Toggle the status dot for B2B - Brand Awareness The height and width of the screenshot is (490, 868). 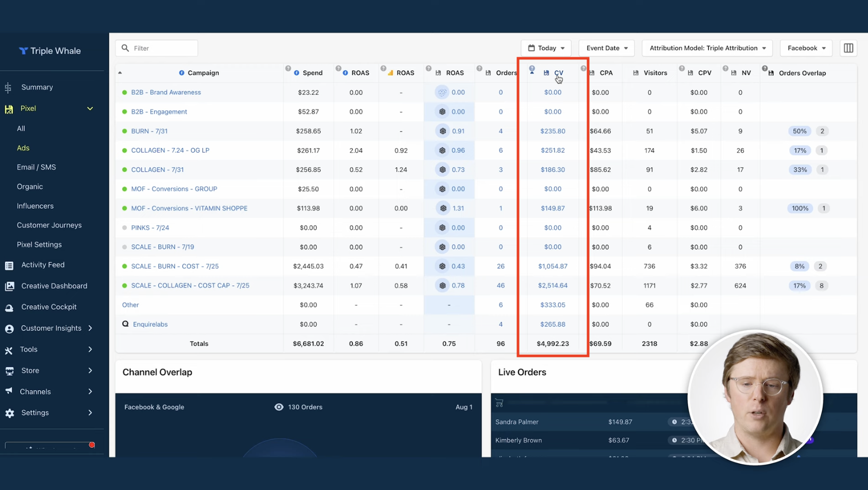tap(124, 92)
